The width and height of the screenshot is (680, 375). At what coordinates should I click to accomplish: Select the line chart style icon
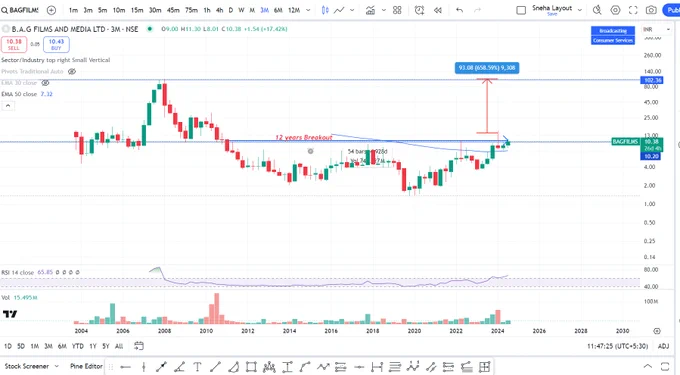[x=339, y=10]
